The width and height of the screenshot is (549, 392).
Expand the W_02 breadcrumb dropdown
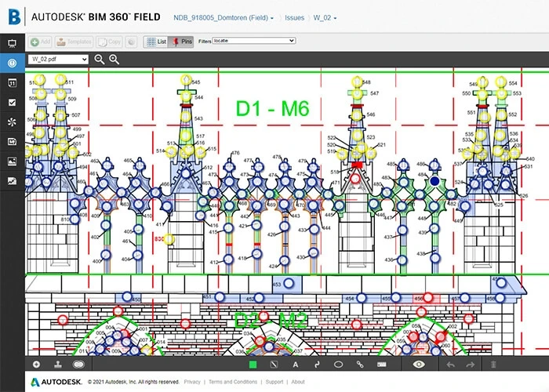(325, 18)
